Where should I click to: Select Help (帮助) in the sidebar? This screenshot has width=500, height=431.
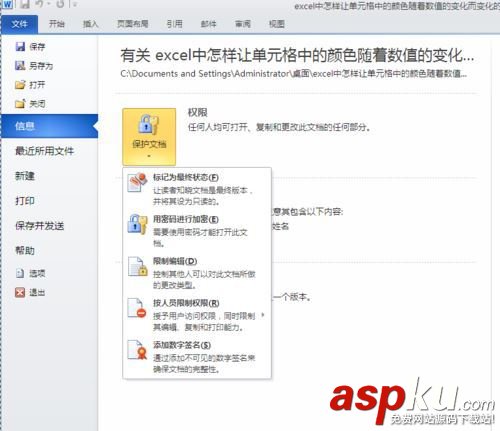coord(25,251)
